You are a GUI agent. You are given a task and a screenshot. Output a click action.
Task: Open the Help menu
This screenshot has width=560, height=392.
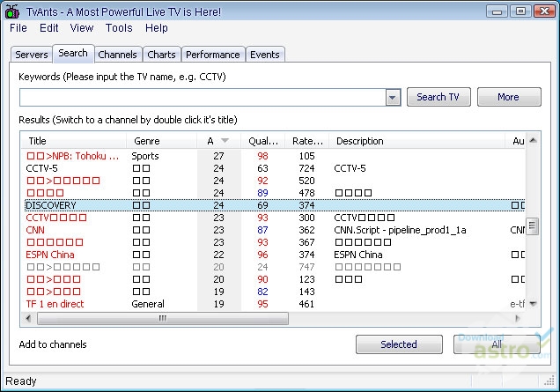pos(157,28)
